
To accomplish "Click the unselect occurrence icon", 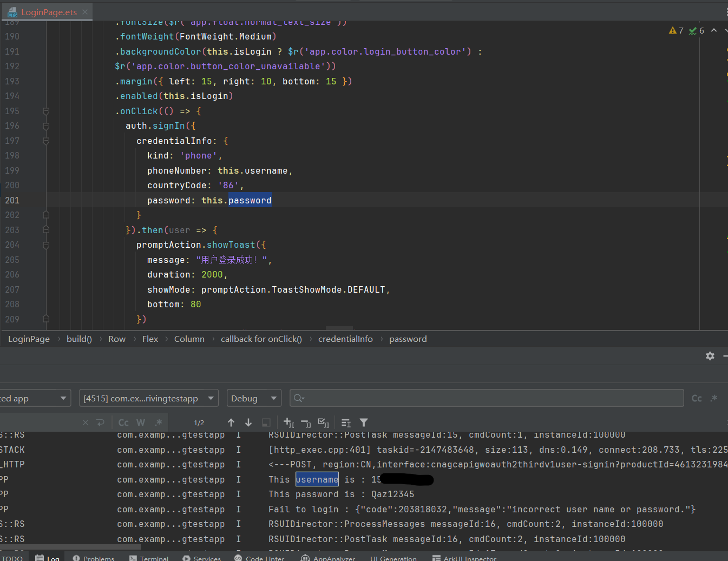I will pos(306,423).
